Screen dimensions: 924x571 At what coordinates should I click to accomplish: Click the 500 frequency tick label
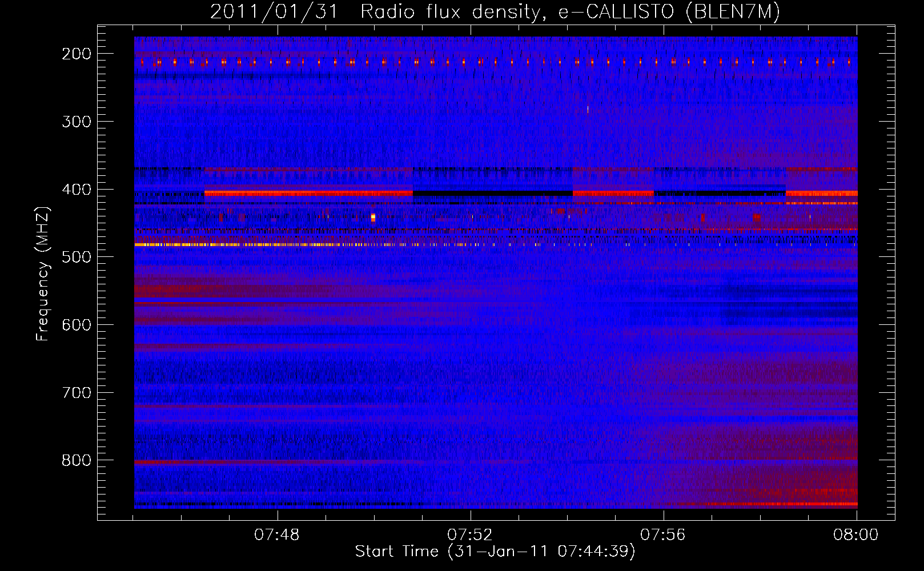(x=76, y=257)
